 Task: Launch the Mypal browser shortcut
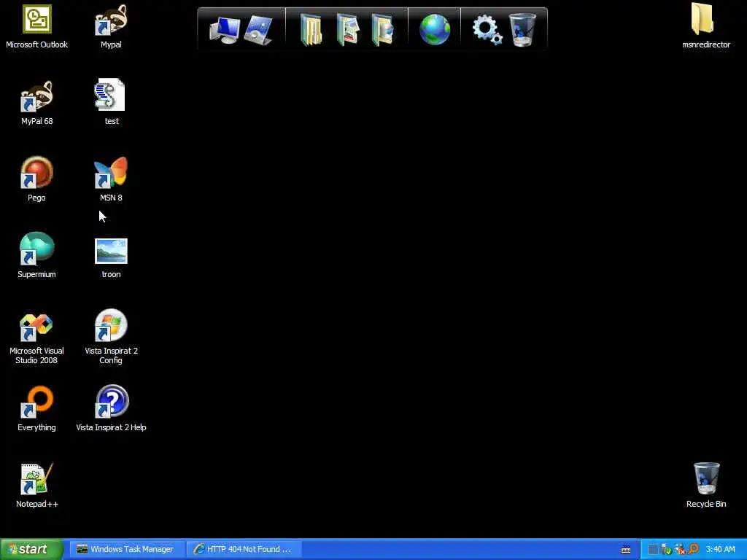111,20
